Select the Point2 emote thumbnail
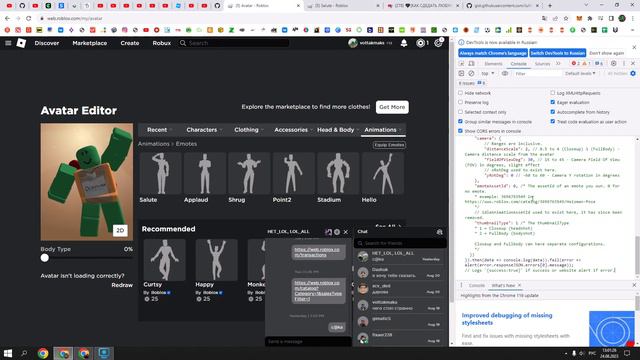Image resolution: width=640 pixels, height=360 pixels. pos(294,173)
